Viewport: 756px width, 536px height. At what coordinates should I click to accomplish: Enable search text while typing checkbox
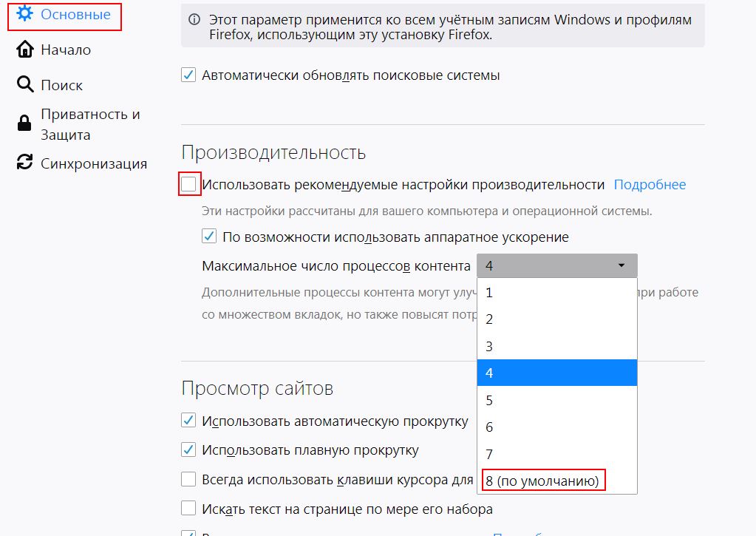pos(188,509)
